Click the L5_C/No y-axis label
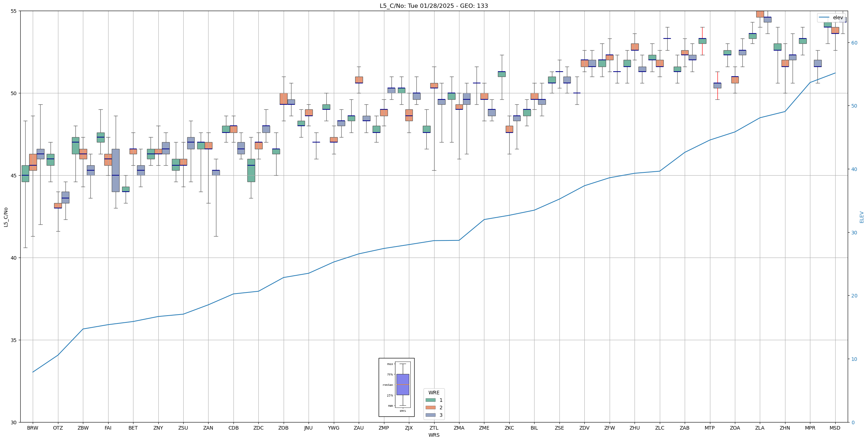868x441 pixels. tap(6, 217)
